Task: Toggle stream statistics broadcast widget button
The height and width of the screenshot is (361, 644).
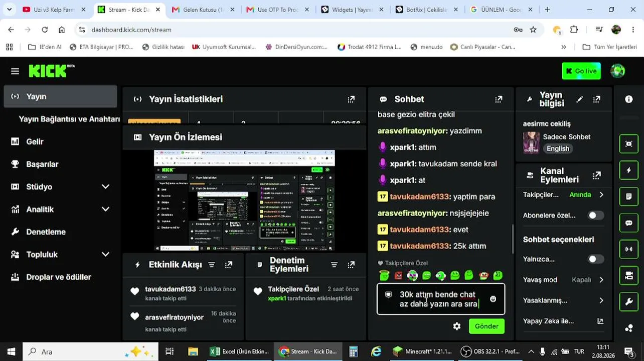Action: (x=629, y=249)
